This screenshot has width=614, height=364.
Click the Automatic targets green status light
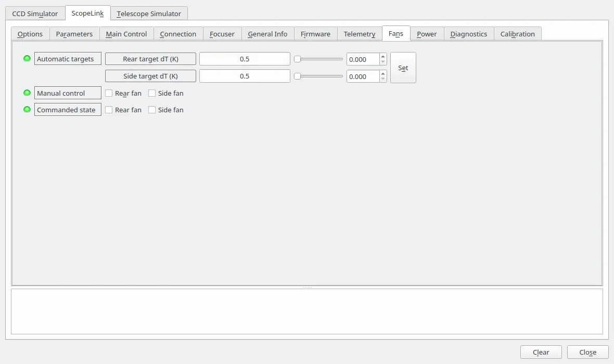point(27,59)
